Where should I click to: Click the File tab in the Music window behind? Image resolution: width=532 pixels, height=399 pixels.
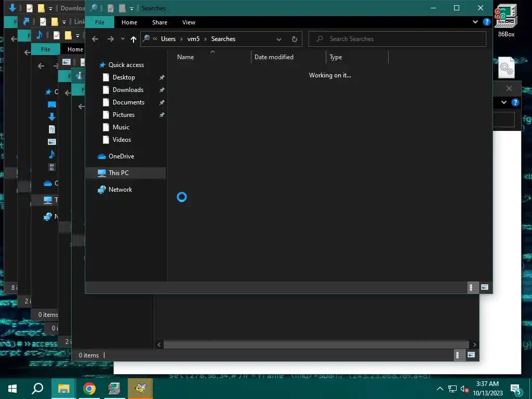pyautogui.click(x=46, y=49)
